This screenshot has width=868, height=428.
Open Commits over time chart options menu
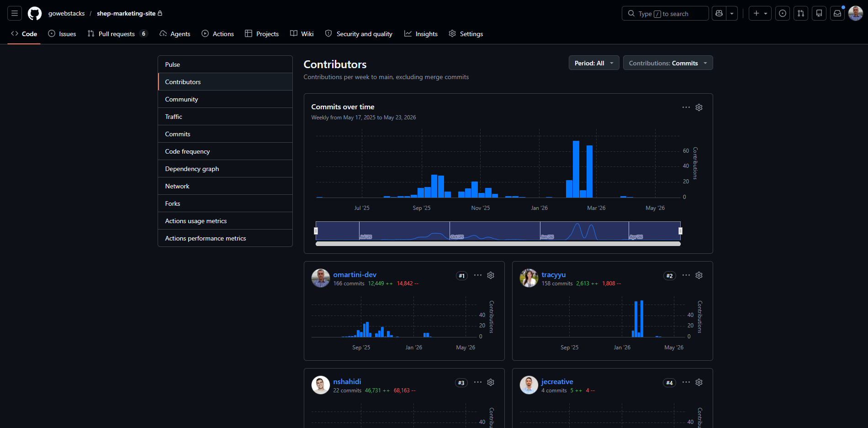point(686,107)
